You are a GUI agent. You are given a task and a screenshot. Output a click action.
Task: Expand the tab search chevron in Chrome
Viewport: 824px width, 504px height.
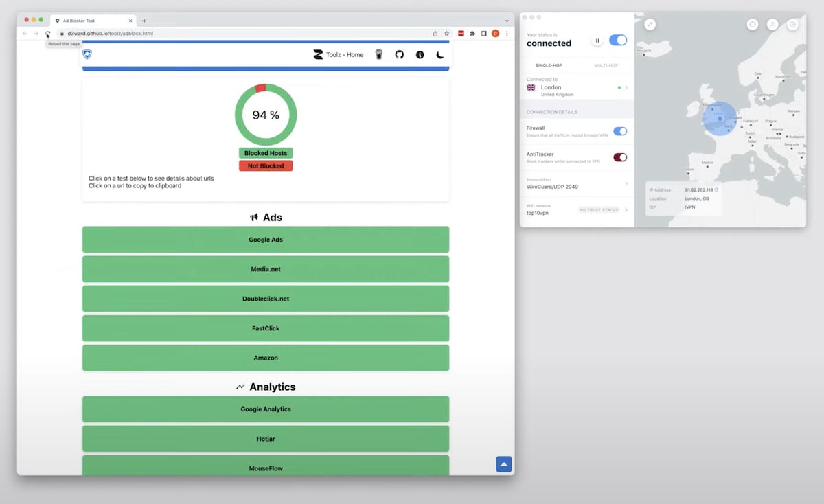(x=507, y=21)
